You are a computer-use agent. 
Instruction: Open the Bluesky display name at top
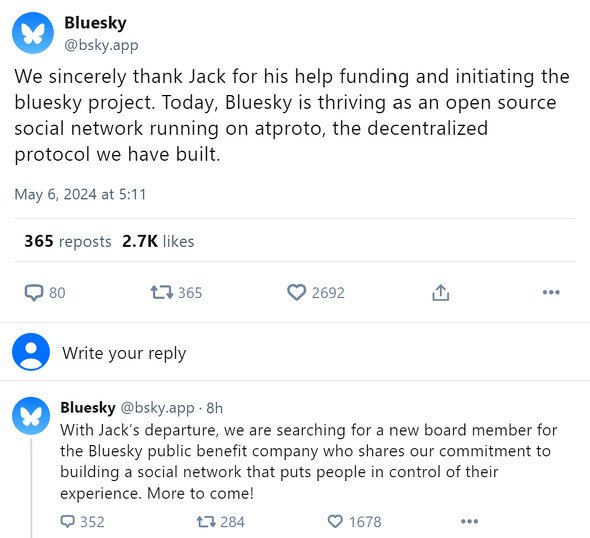(x=95, y=23)
